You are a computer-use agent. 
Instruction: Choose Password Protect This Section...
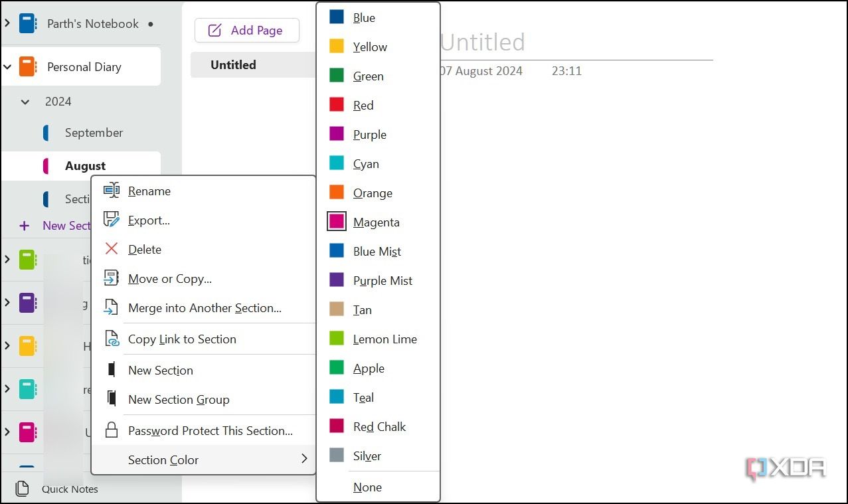pyautogui.click(x=203, y=430)
